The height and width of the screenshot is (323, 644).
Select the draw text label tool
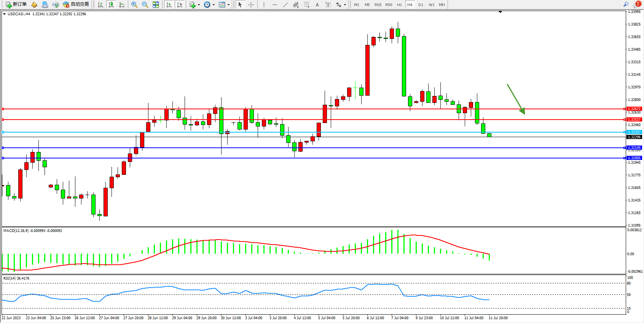(328, 5)
